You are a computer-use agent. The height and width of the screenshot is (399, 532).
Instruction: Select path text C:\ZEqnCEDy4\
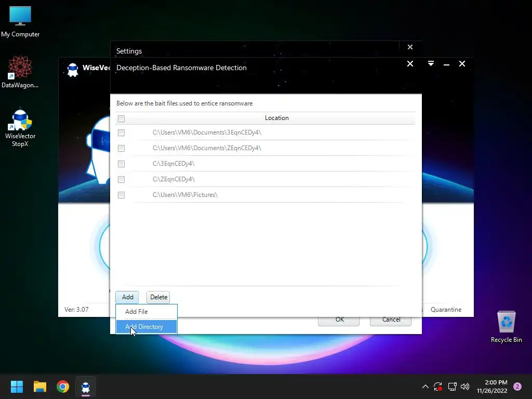174,179
